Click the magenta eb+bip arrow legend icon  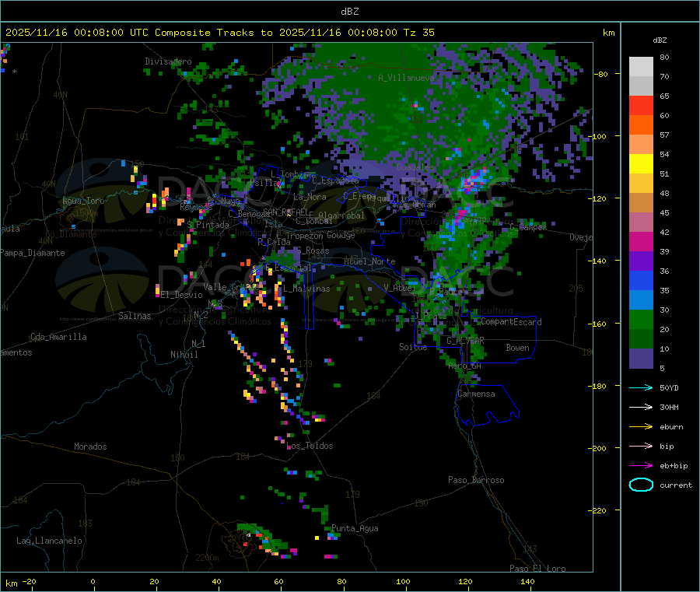[641, 465]
